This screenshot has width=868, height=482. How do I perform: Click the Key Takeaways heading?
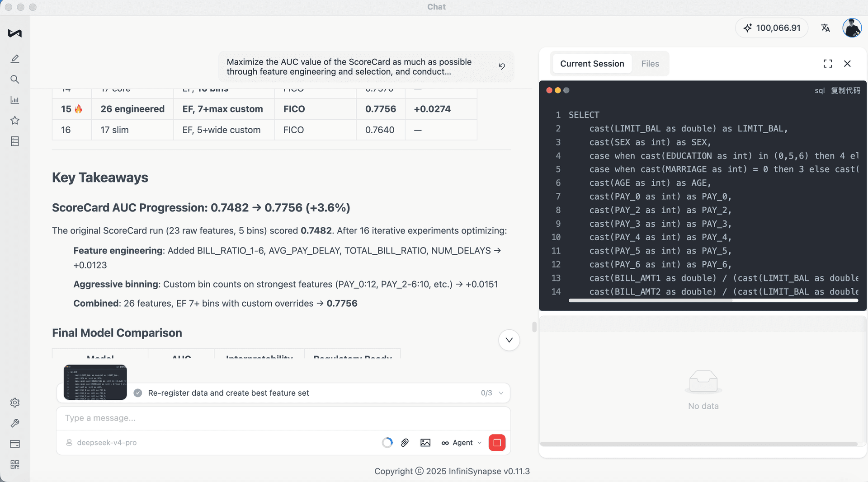tap(100, 178)
